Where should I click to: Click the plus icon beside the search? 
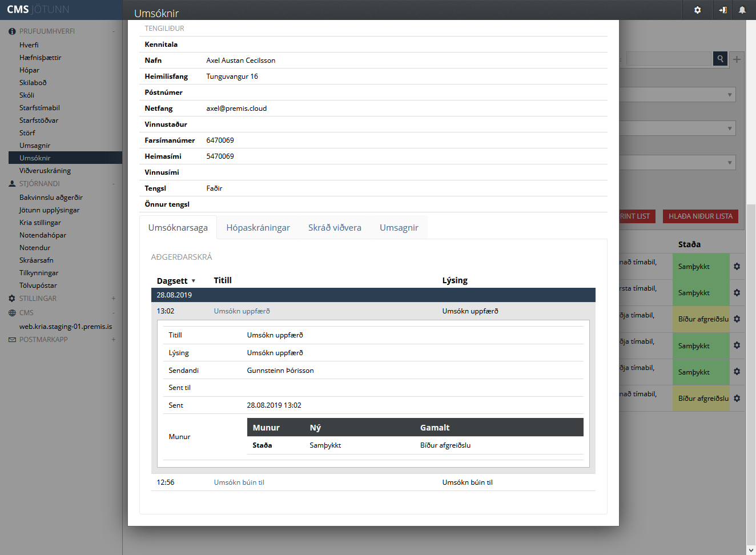(737, 59)
